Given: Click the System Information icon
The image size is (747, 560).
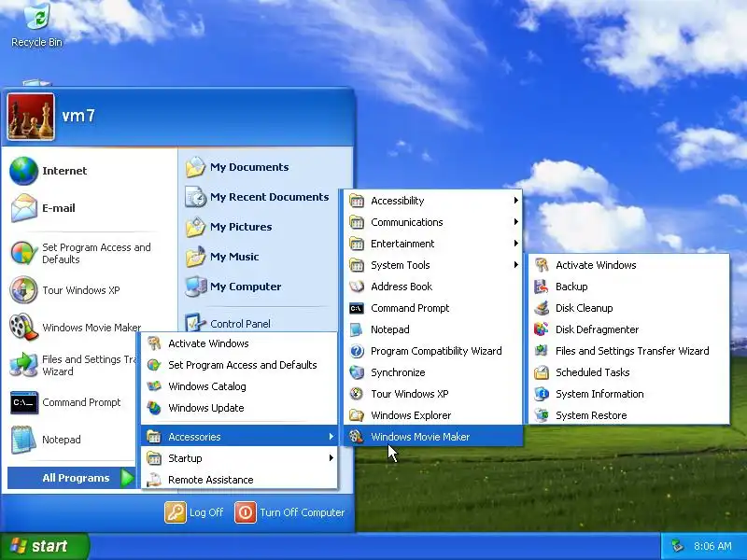Looking at the screenshot, I should (542, 394).
